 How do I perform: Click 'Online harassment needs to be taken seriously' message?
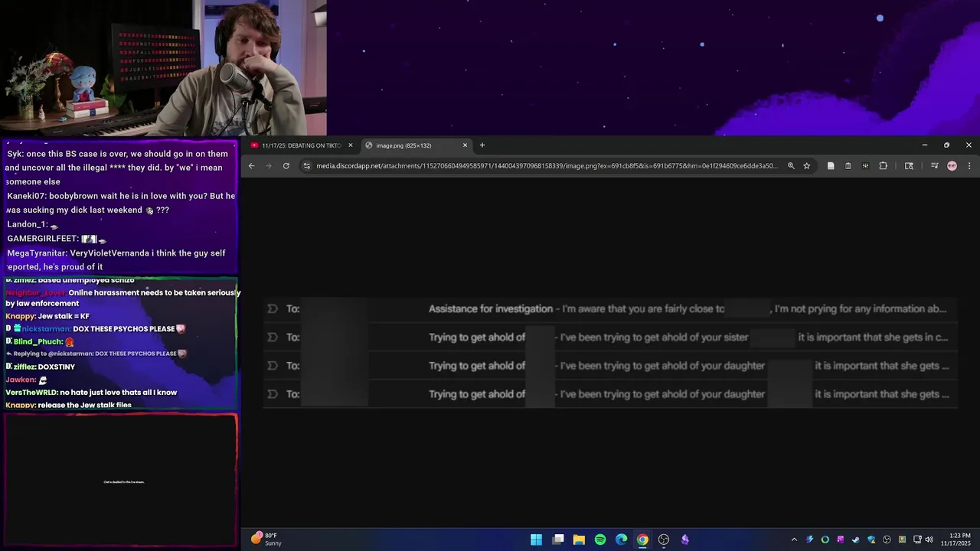pos(122,298)
